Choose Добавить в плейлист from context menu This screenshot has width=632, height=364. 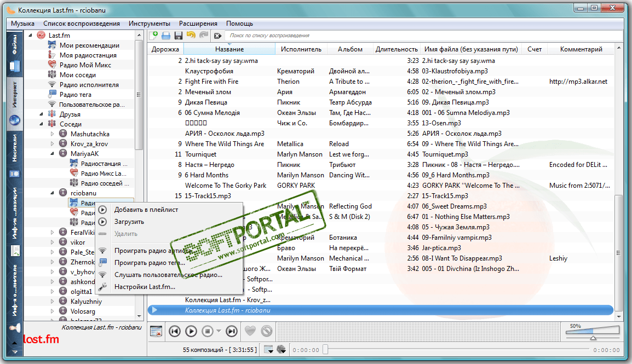point(169,210)
